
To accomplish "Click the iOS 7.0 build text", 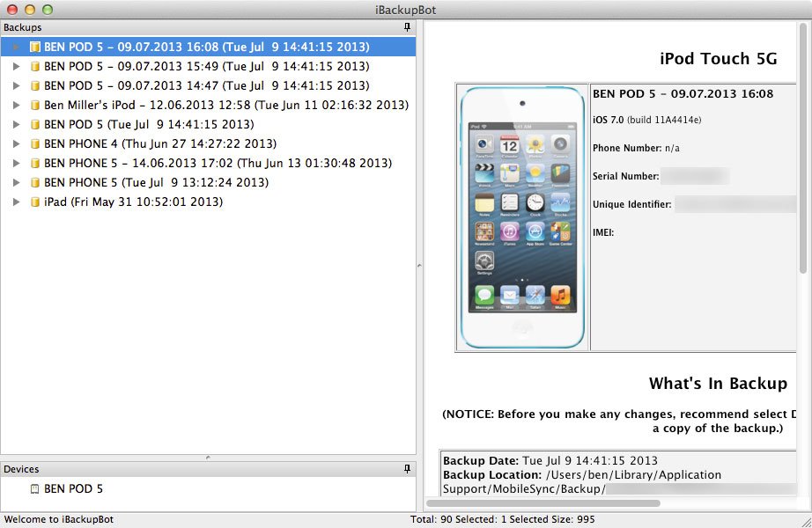I will [646, 120].
